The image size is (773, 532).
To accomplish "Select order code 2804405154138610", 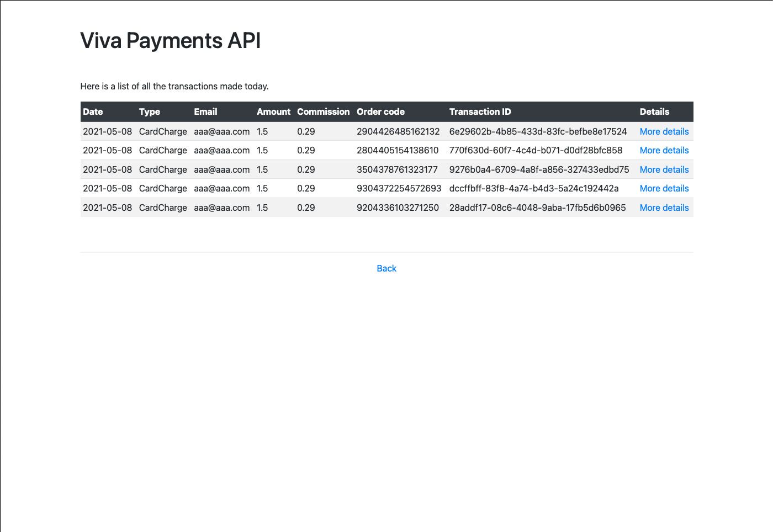I will click(398, 150).
